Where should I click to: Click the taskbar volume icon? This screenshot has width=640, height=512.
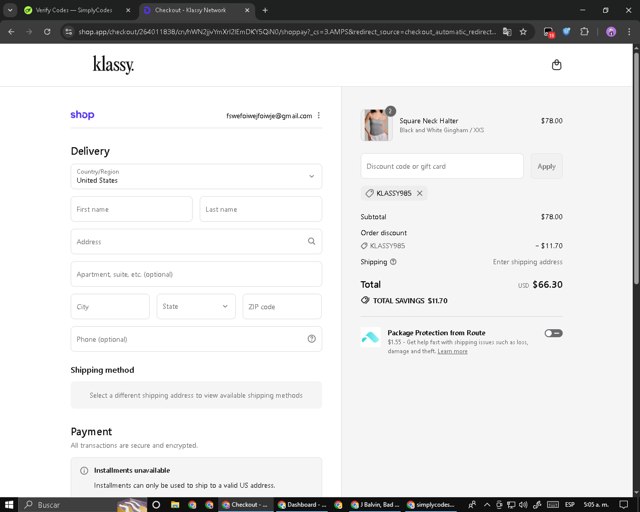click(523, 505)
